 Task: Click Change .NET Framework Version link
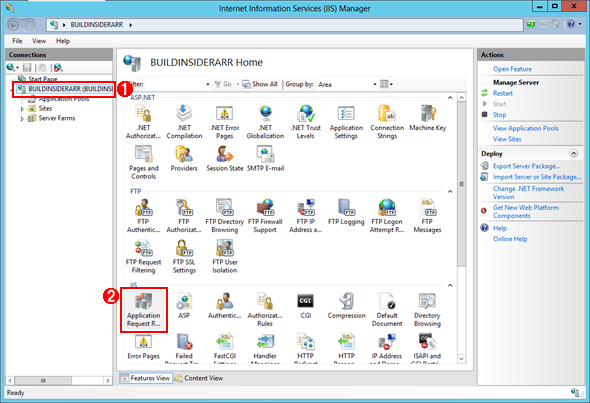[528, 193]
